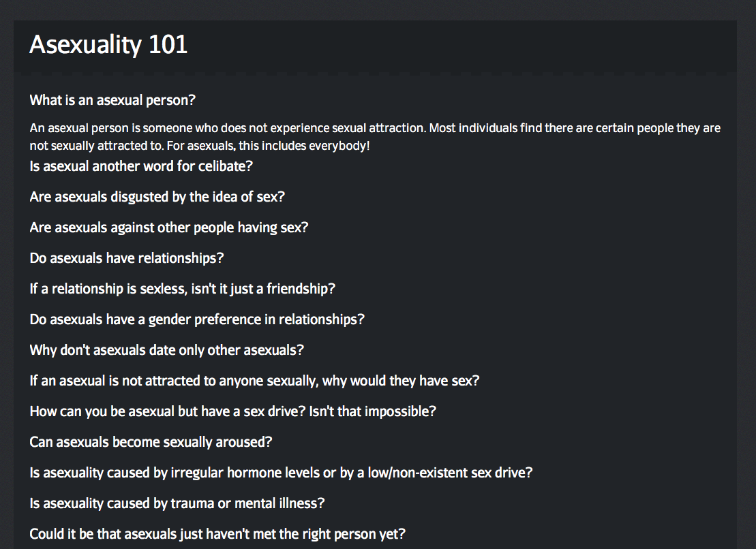Click the 'Asexuality 101' page heading
The width and height of the screenshot is (756, 549).
click(108, 45)
